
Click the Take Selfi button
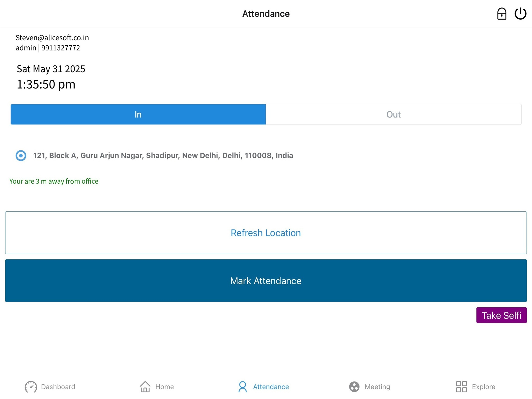point(501,315)
